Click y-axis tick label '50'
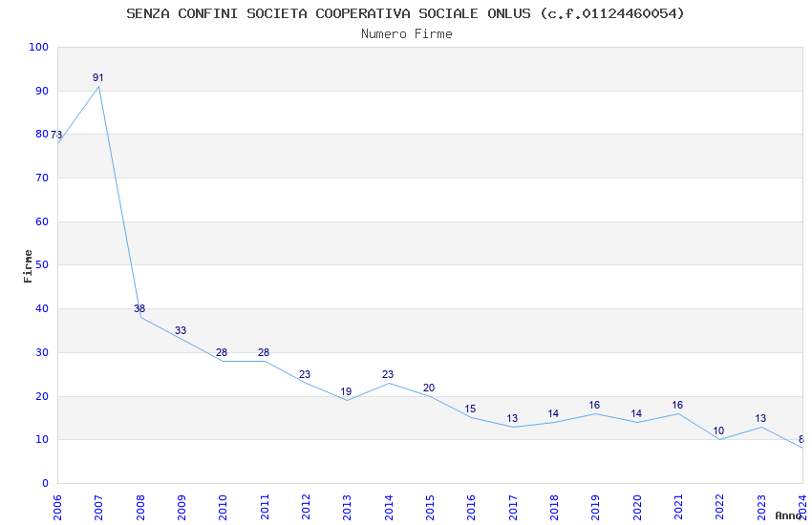This screenshot has height=525, width=812. coord(42,264)
